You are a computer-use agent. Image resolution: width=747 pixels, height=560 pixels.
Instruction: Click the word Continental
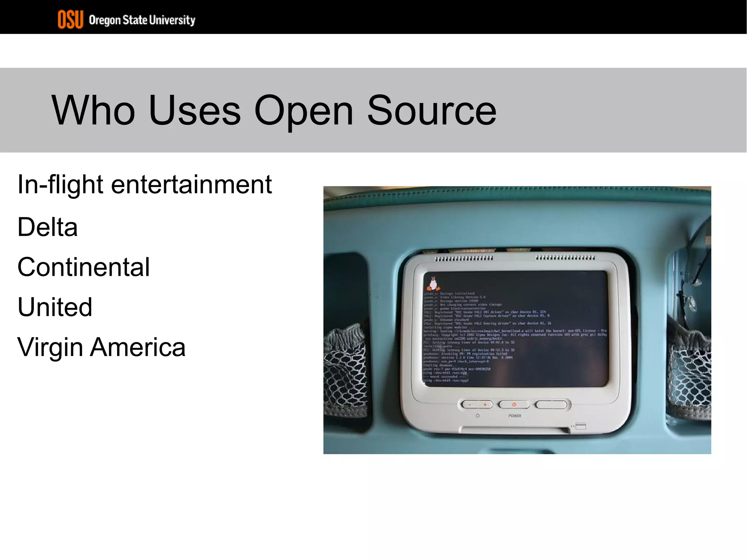(84, 267)
